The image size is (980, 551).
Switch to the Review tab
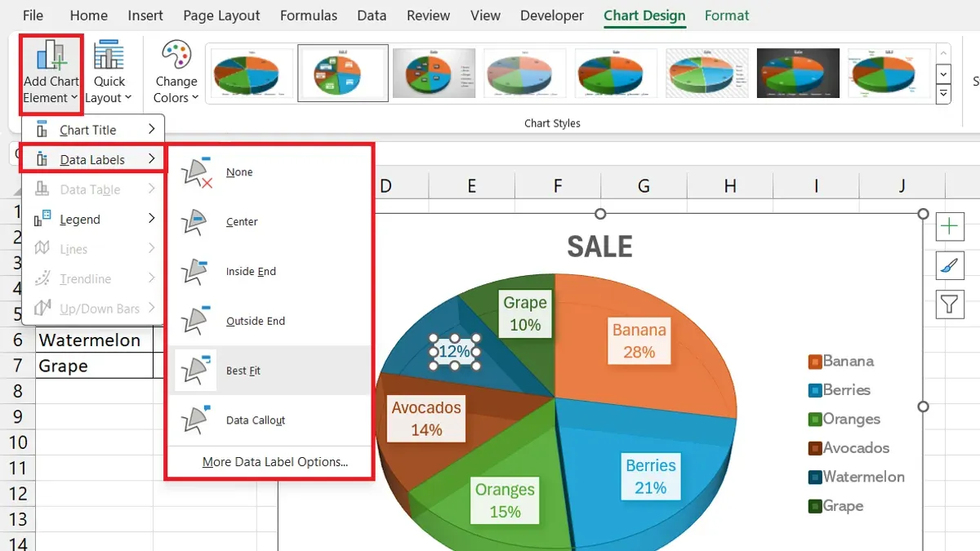tap(428, 16)
